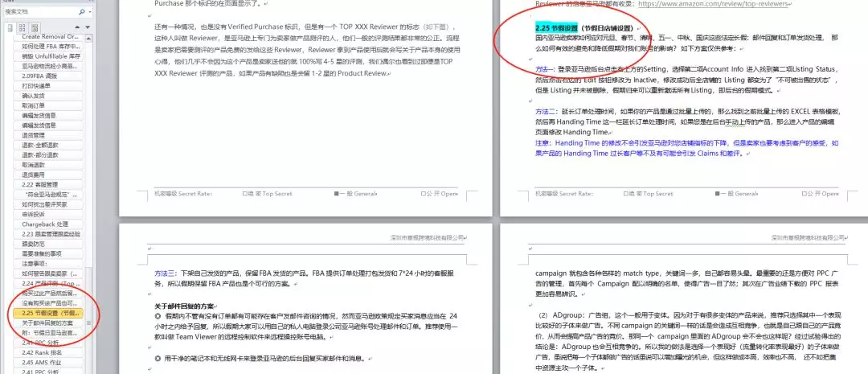This screenshot has width=868, height=374.
Task: Select heading '"符合亚马逊规范"...'
Action: (50, 195)
